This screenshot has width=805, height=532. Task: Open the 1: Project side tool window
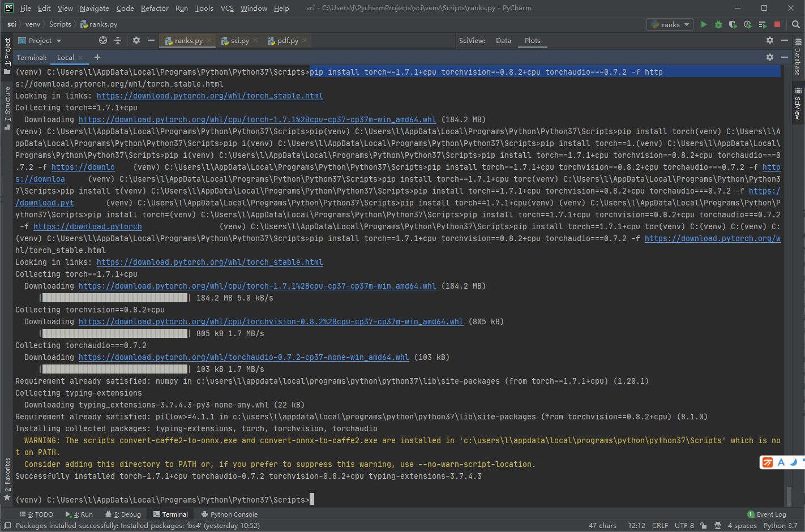[7, 56]
